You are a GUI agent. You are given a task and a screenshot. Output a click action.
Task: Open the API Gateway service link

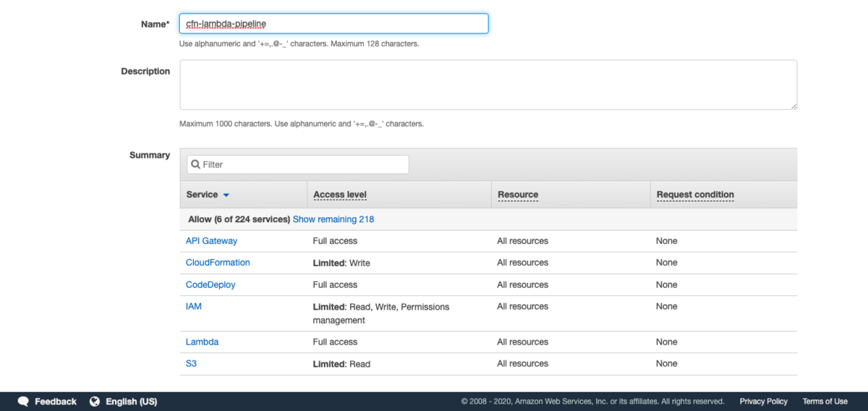(211, 241)
